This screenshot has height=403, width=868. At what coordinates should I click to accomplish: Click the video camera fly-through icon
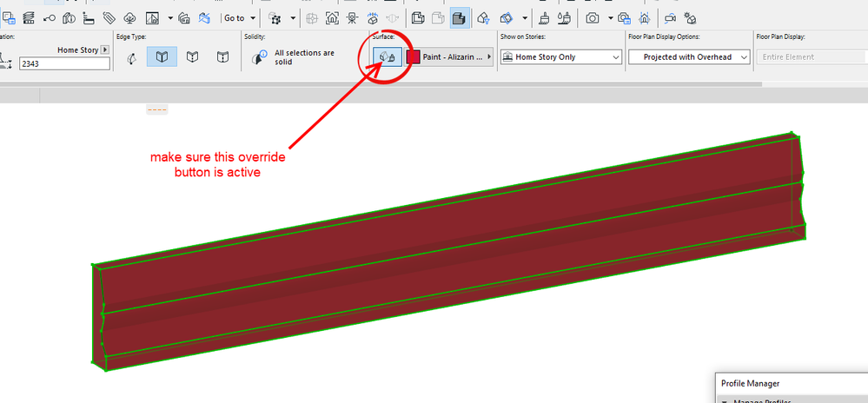(x=671, y=18)
